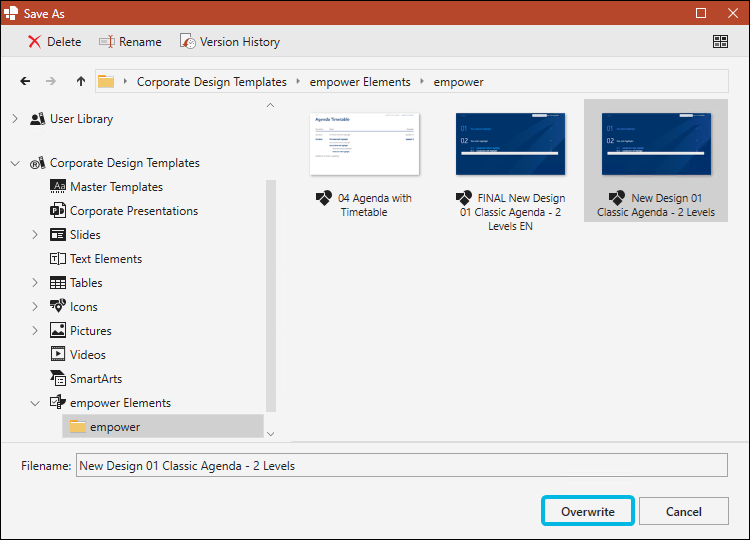The height and width of the screenshot is (540, 750).
Task: Select the Tables icon
Action: (58, 283)
